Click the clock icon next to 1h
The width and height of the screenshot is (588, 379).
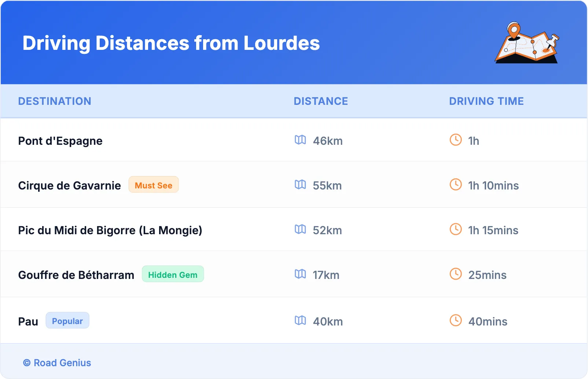coord(456,140)
